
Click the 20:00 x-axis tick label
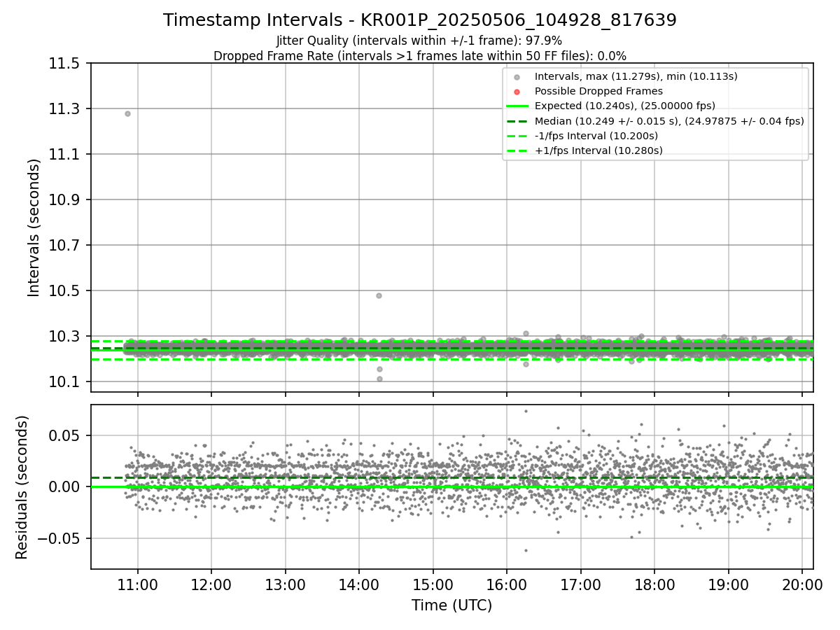[802, 584]
